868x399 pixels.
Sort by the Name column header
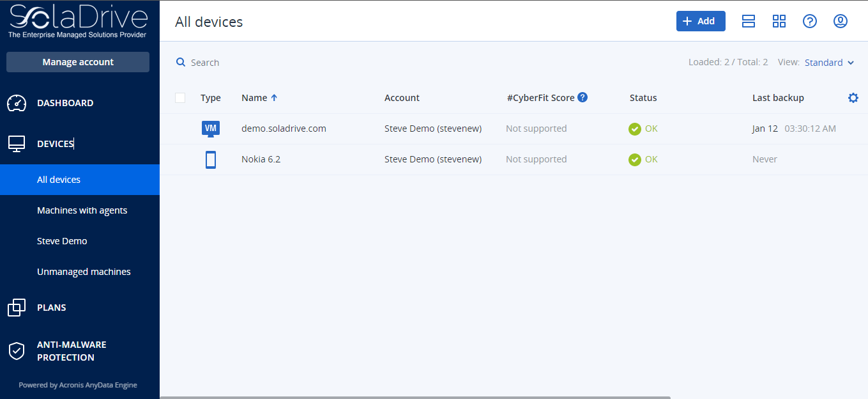point(254,98)
